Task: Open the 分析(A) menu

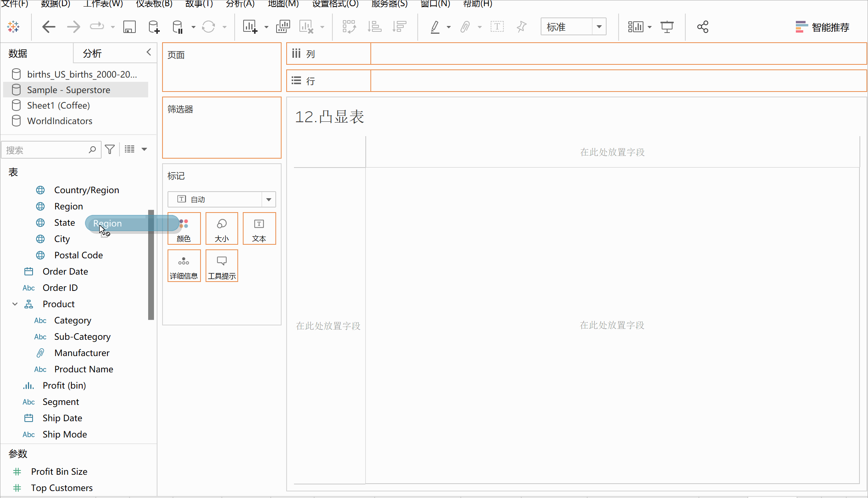Action: [x=240, y=5]
